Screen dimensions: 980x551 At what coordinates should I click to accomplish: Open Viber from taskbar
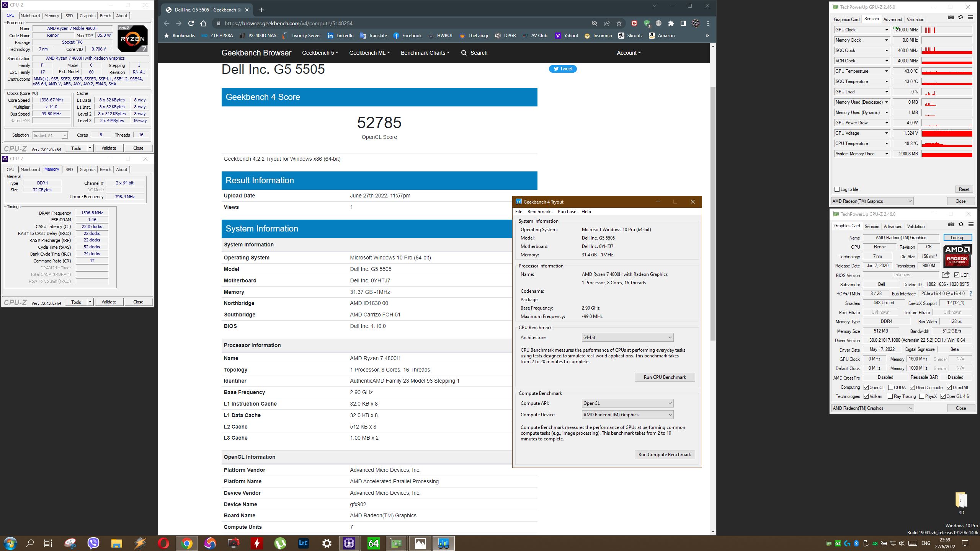tap(93, 543)
